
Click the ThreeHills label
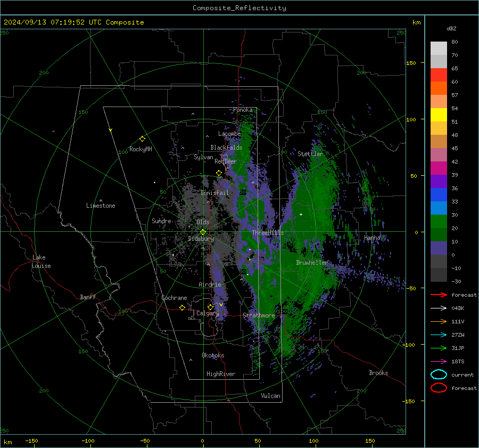268,233
